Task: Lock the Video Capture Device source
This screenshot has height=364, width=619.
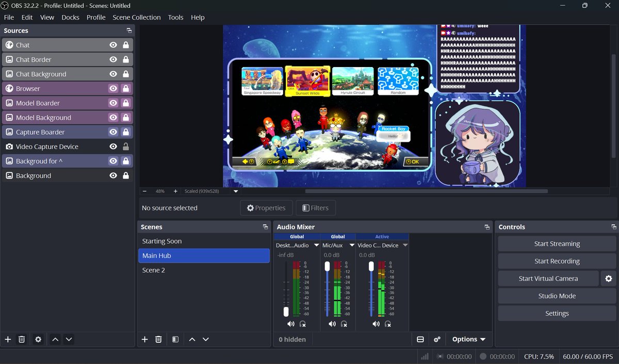Action: (x=126, y=146)
